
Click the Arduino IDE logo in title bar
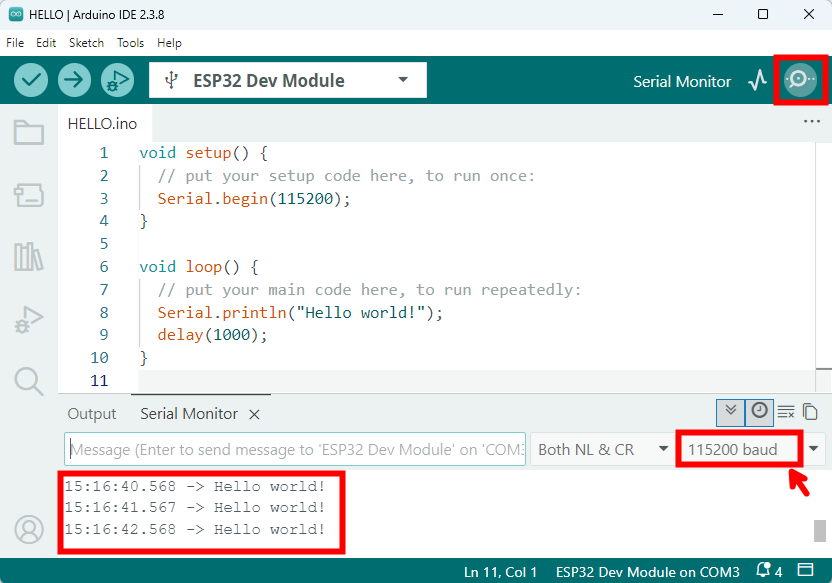[x=16, y=14]
